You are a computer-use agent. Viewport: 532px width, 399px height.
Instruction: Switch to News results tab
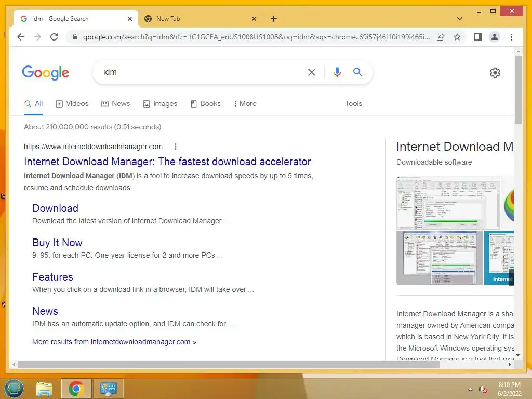116,104
